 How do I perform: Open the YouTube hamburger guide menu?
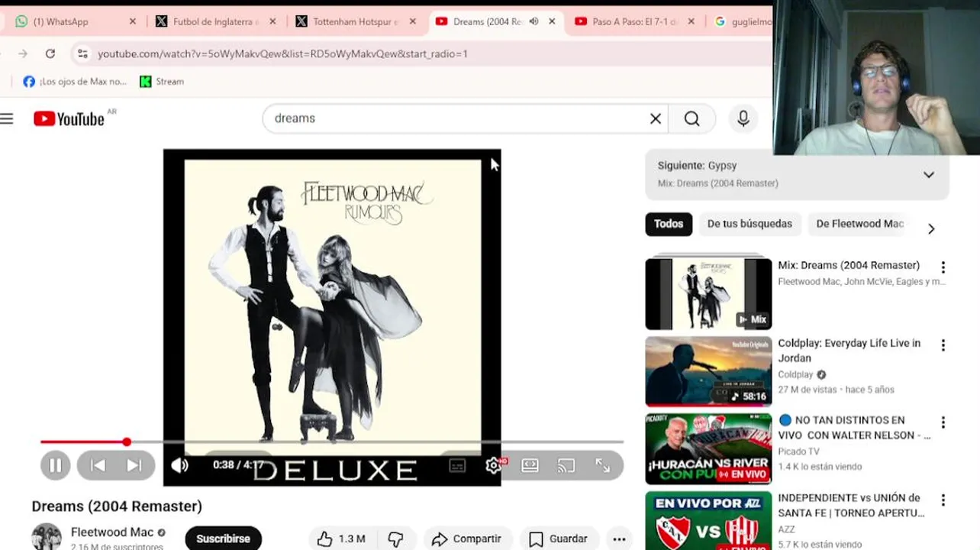click(x=7, y=118)
